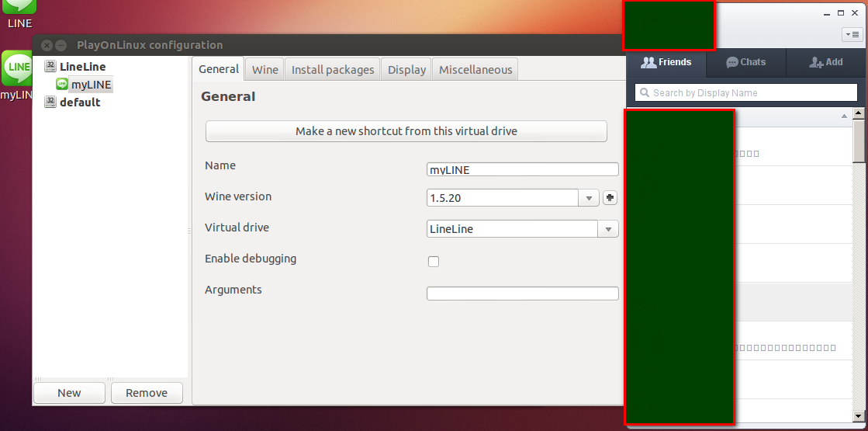Open the Chats tab in LINE
The image size is (868, 431).
click(746, 63)
